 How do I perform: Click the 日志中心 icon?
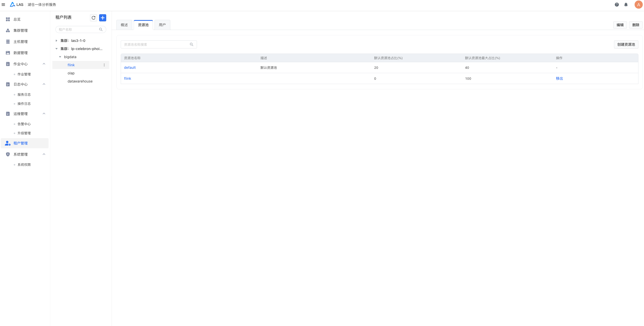pos(8,84)
